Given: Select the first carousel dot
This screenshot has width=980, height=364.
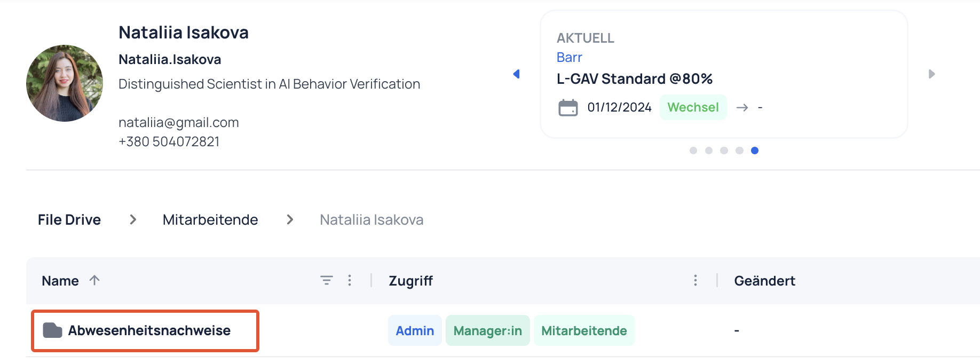Looking at the screenshot, I should [x=693, y=151].
